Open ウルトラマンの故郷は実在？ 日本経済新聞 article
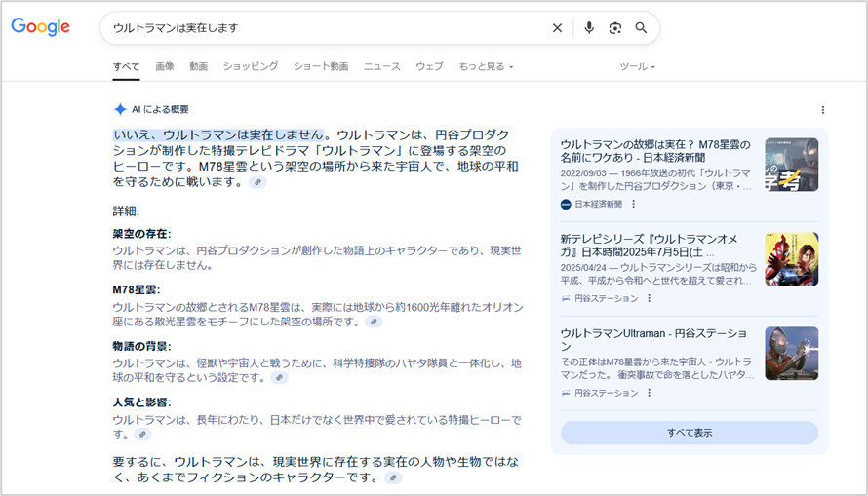Screen dimensions: 868x496 [655, 151]
